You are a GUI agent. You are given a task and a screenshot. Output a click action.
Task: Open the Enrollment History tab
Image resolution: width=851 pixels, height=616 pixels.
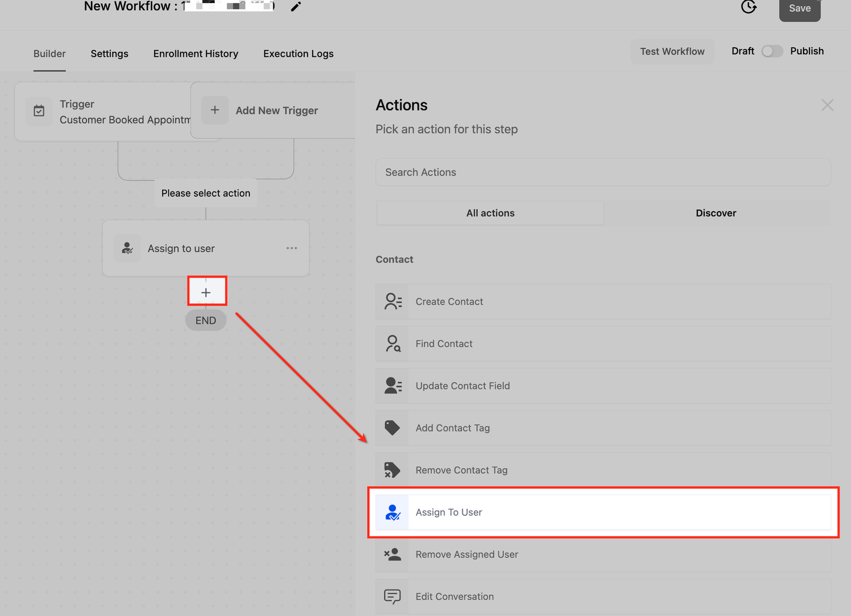(196, 54)
